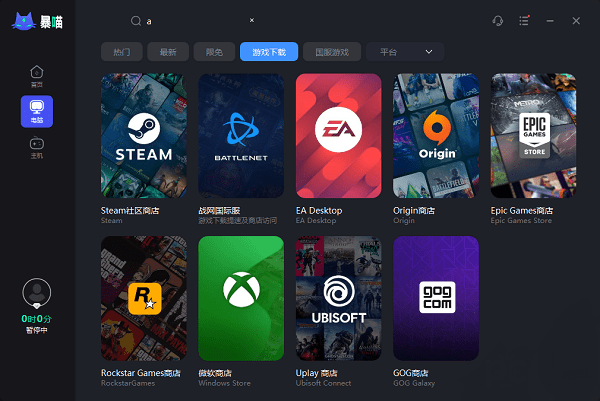Click the 'EA Desktop' title text
Screen dimensions: 600x401
click(319, 210)
